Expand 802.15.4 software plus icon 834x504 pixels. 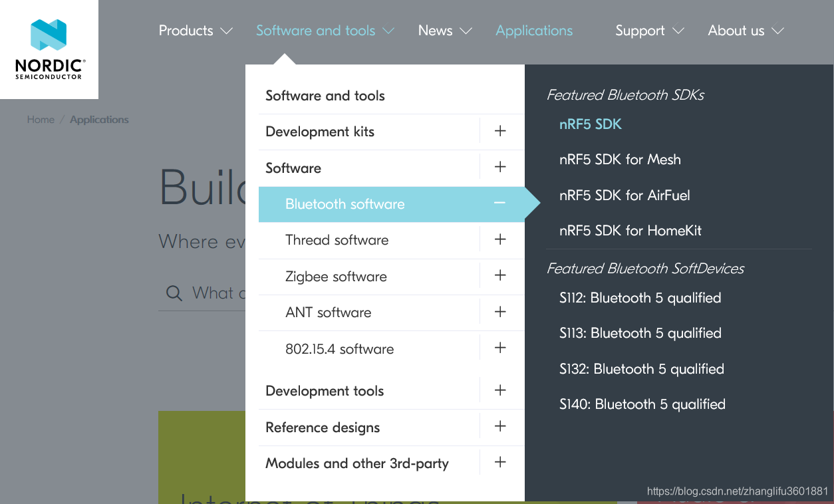(501, 348)
